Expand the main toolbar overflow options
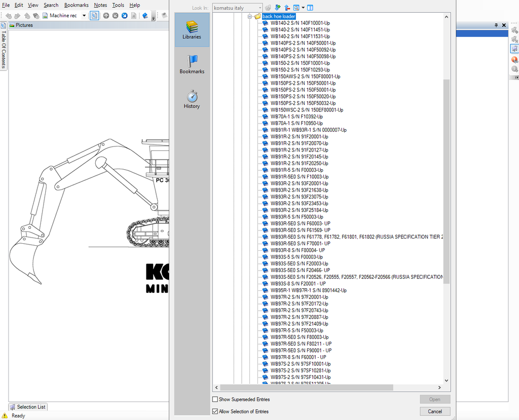Image resolution: width=519 pixels, height=420 pixels. point(154,18)
